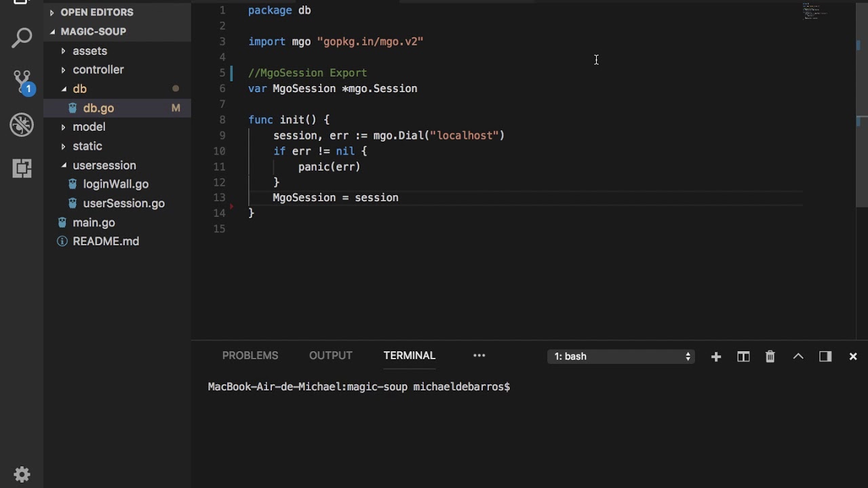868x488 pixels.
Task: Open the Extensions view icon
Action: pyautogui.click(x=22, y=168)
